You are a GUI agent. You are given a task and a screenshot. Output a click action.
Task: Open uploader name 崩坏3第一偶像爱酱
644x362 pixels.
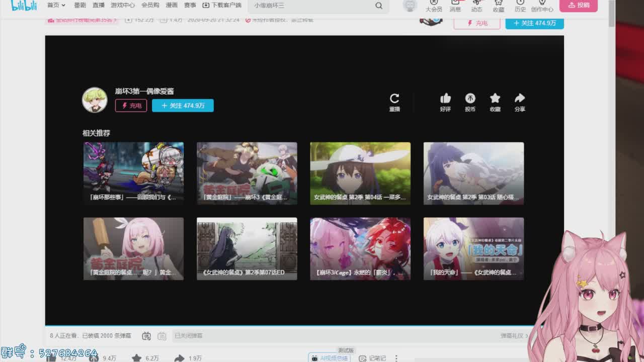pos(144,91)
